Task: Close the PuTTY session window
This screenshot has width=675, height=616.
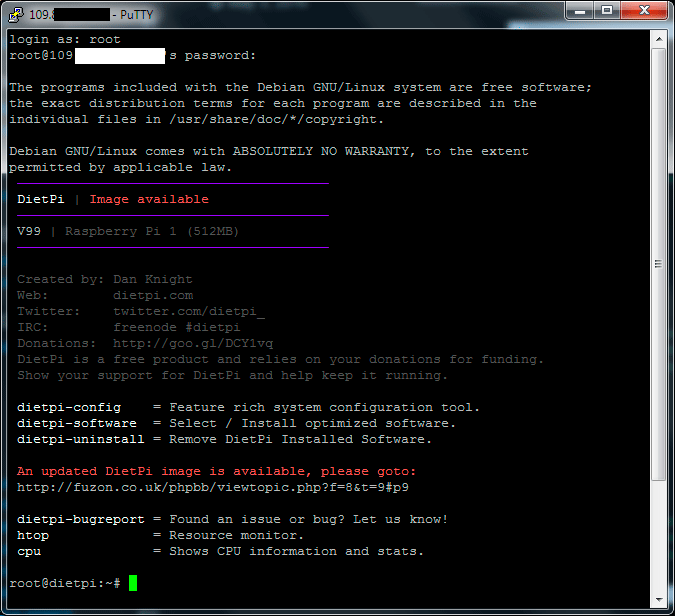Action: click(644, 11)
